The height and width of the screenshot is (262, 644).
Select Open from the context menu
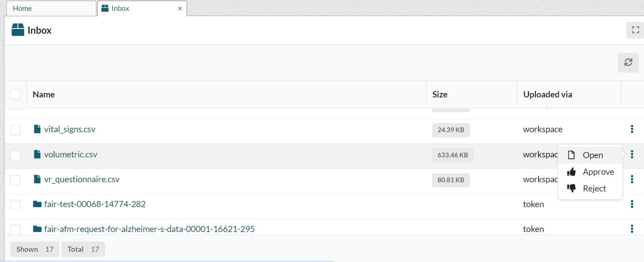pyautogui.click(x=593, y=155)
